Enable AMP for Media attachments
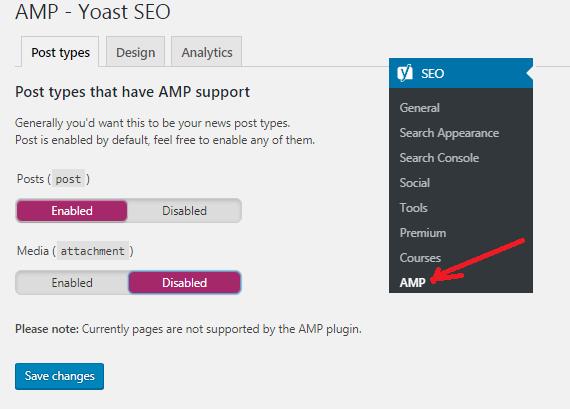570x410 pixels. click(72, 282)
